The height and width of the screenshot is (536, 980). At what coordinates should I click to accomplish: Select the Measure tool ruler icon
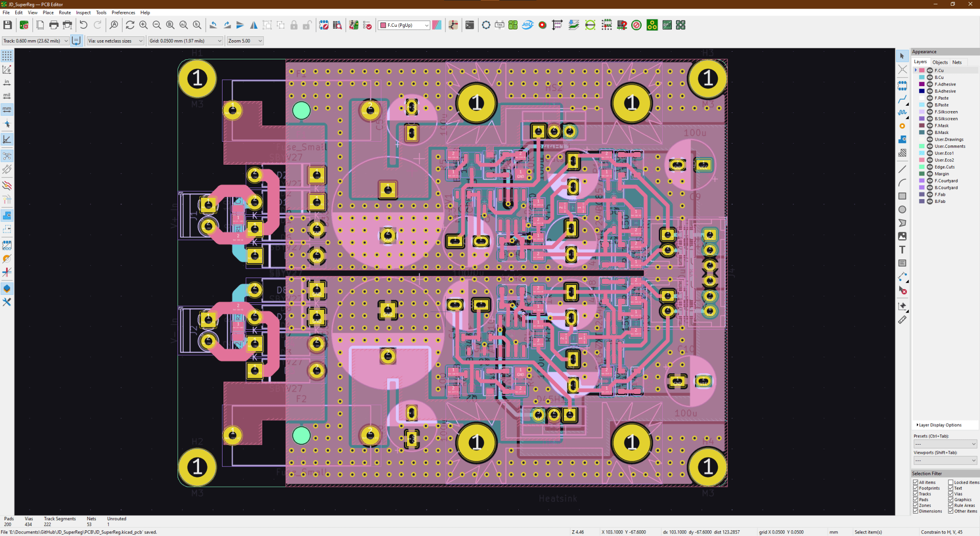tap(902, 320)
